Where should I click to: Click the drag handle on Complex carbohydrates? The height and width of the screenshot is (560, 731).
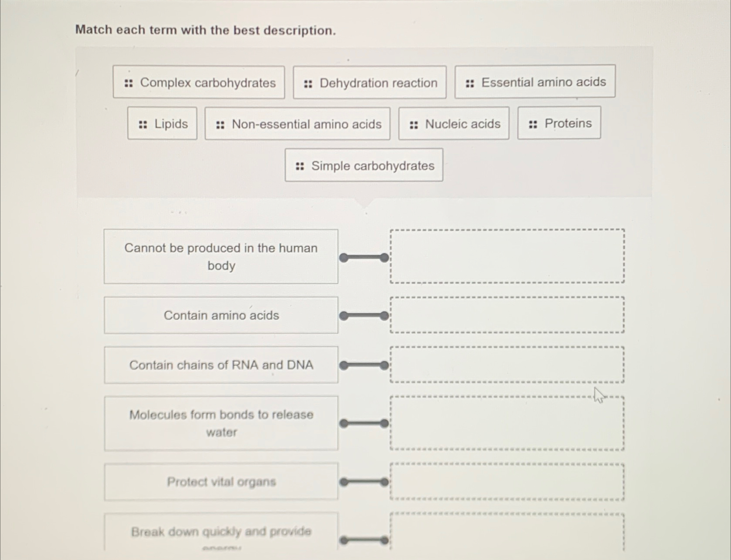pyautogui.click(x=128, y=83)
